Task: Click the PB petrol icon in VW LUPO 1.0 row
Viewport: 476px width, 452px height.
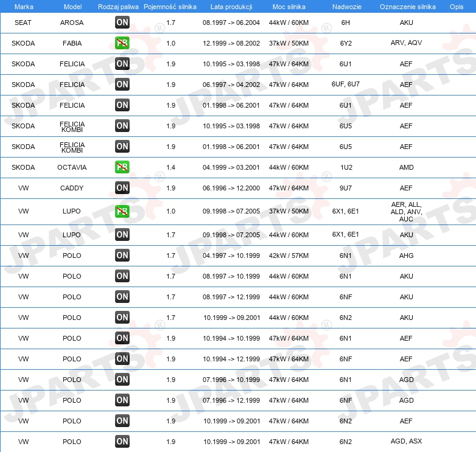Action: pyautogui.click(x=122, y=212)
